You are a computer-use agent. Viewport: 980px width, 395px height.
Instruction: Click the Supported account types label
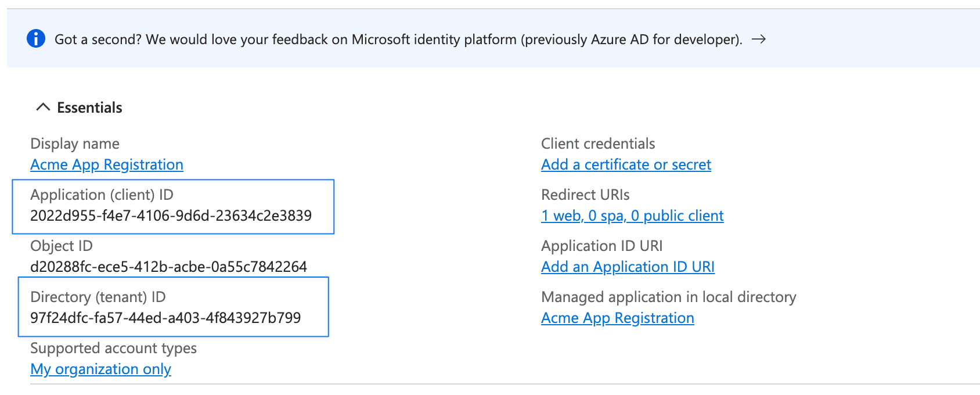pos(113,349)
